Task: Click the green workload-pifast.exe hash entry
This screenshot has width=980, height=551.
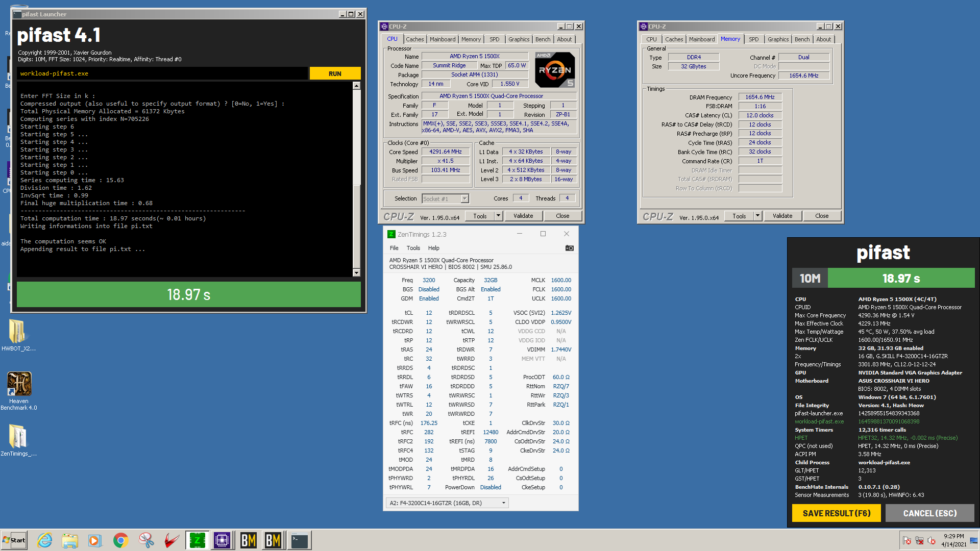Action: (x=888, y=422)
